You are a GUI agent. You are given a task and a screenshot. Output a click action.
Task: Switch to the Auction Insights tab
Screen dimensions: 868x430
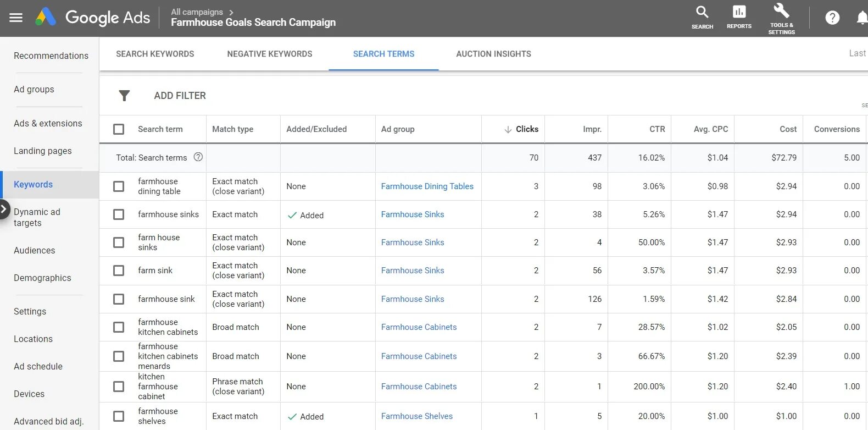pyautogui.click(x=493, y=54)
